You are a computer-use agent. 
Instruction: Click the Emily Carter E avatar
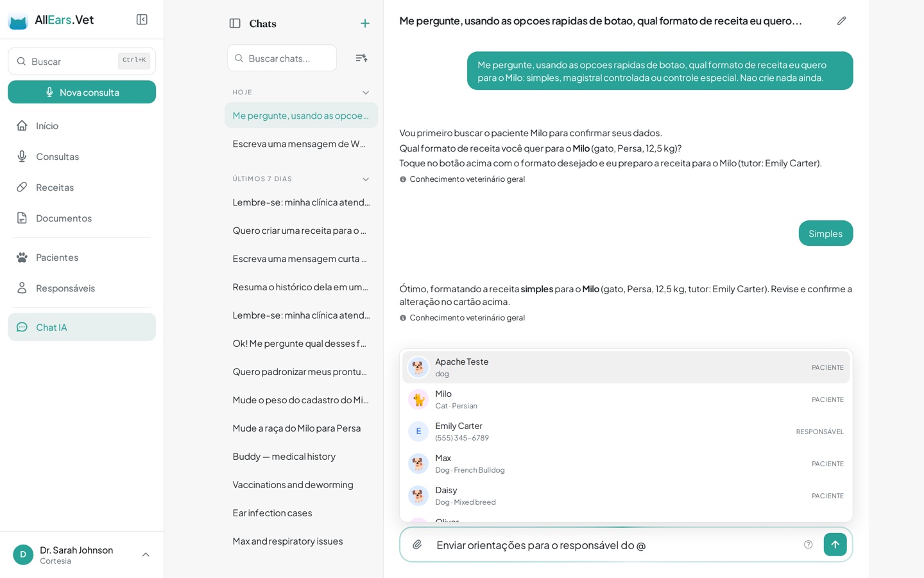tap(418, 432)
